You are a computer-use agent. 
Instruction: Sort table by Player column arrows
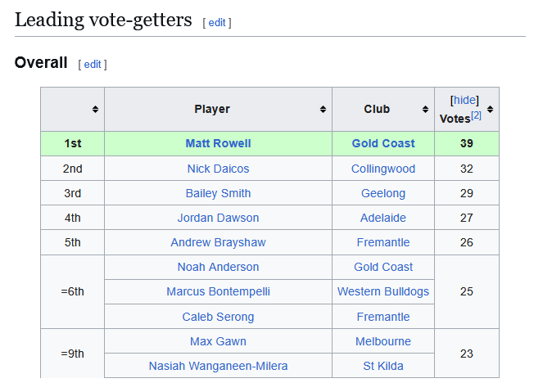click(324, 110)
